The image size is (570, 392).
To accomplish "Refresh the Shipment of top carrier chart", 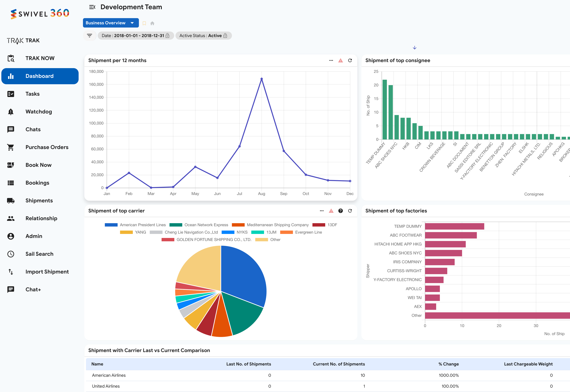I will click(x=350, y=211).
